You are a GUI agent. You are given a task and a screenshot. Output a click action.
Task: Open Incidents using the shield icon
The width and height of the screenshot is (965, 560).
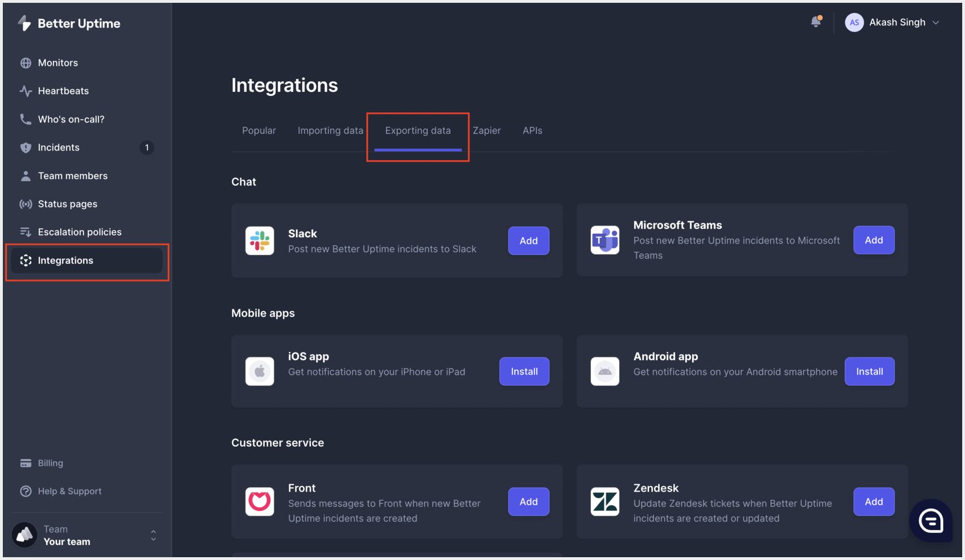(26, 147)
